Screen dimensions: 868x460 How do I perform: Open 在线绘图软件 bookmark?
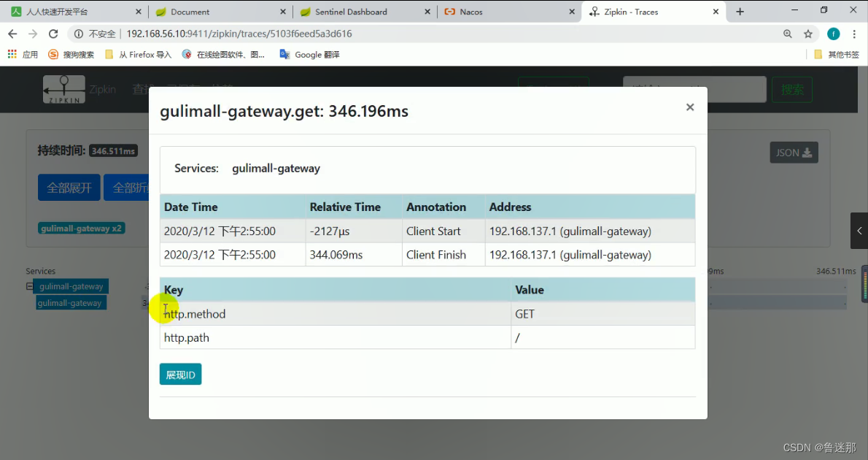(224, 54)
